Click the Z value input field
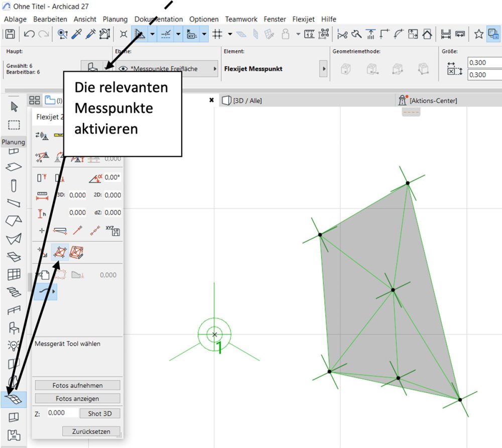502x448 pixels. [x=63, y=413]
